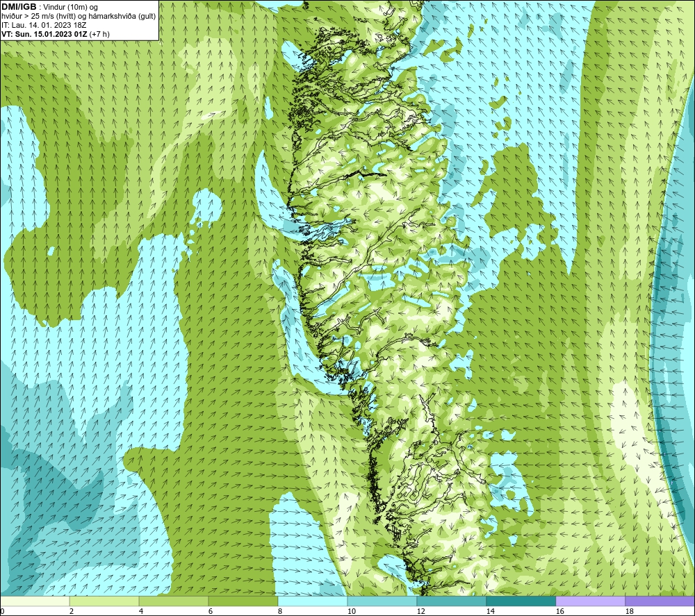Click the legend scale label 2
Viewport: 695px width, 616px height.
pyautogui.click(x=72, y=612)
